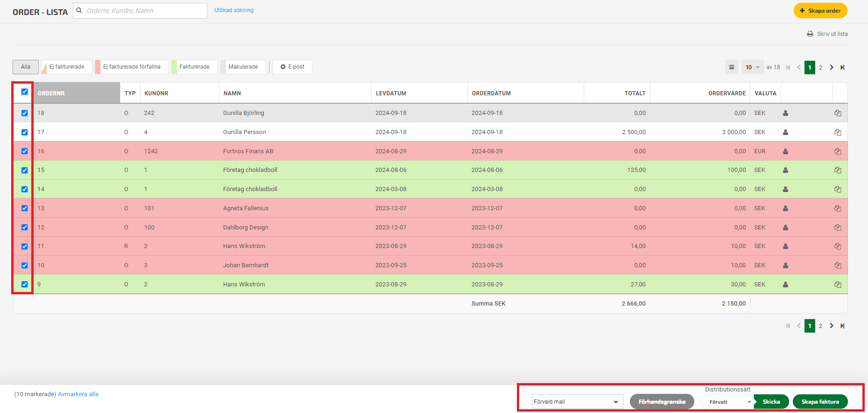Copy order 13 using copy icon
The height and width of the screenshot is (413, 868).
(x=838, y=208)
